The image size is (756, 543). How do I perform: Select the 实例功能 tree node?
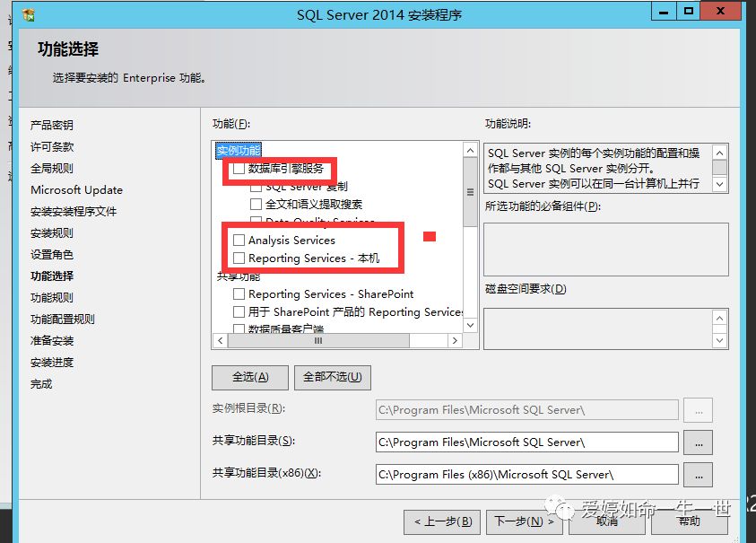tap(239, 150)
